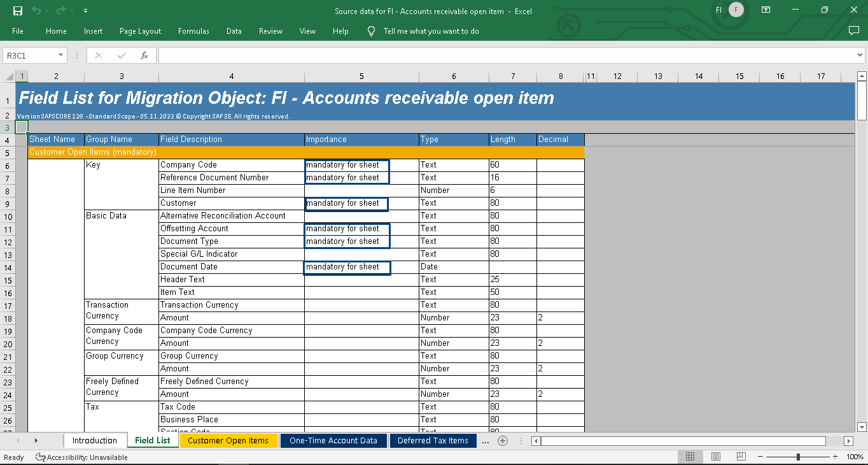The height and width of the screenshot is (465, 868).
Task: Switch to the Home ribbon tab
Action: pyautogui.click(x=56, y=31)
